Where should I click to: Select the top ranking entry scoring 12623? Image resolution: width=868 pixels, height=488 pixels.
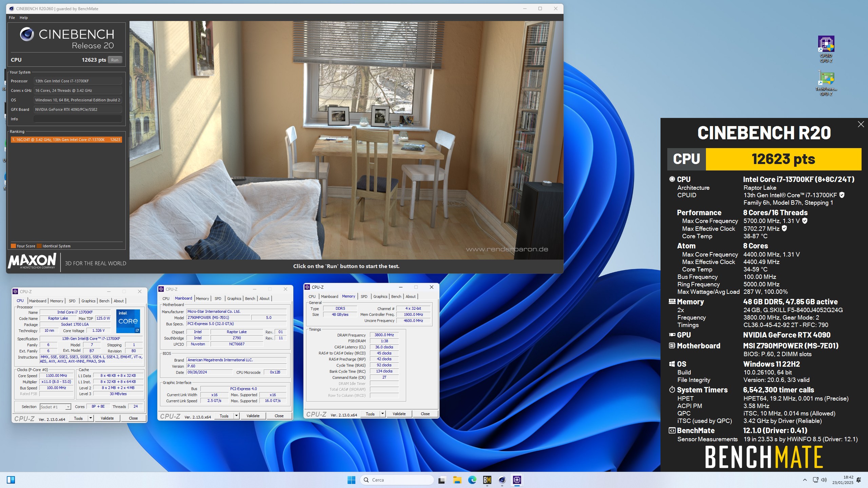click(x=66, y=140)
